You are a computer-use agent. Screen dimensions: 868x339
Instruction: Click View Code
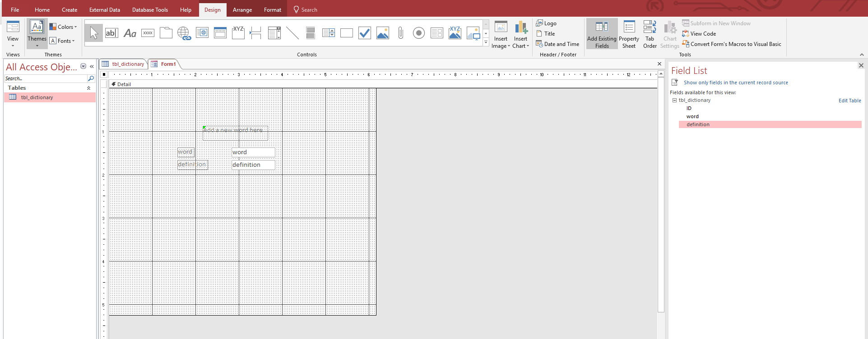699,34
